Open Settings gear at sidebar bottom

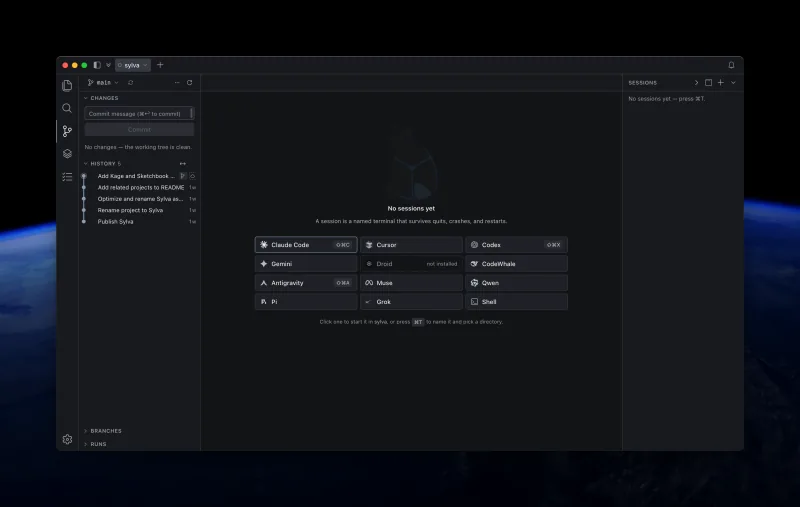(x=67, y=439)
